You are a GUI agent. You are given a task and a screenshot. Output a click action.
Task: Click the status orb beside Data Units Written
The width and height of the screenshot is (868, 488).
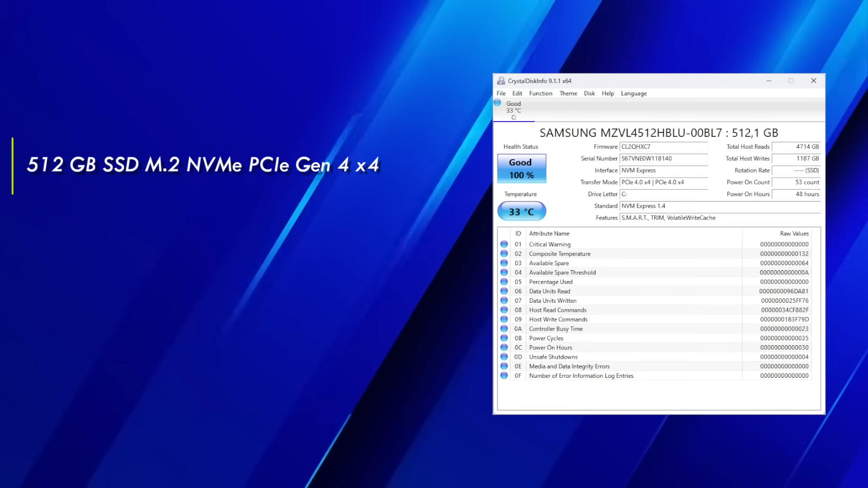[x=504, y=300]
